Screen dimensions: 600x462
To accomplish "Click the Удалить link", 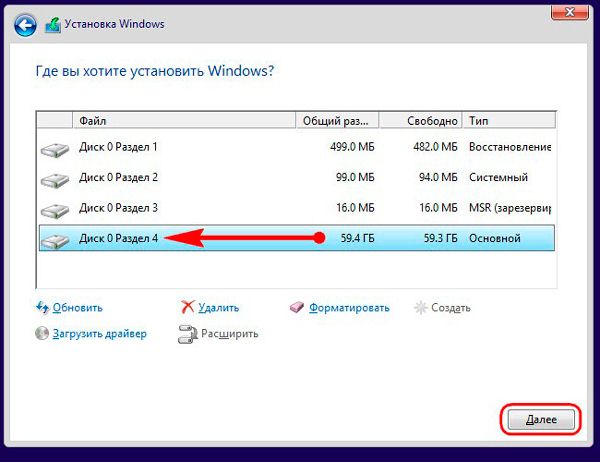I will 218,308.
